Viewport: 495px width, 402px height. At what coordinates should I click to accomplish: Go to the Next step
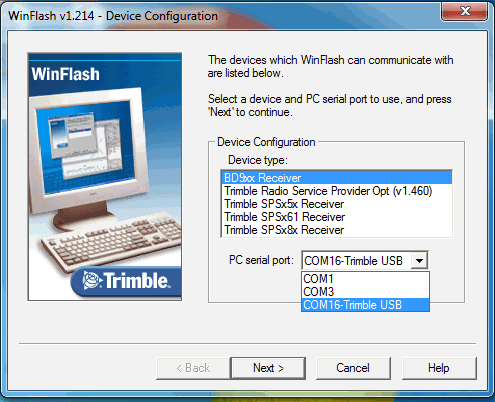click(268, 368)
